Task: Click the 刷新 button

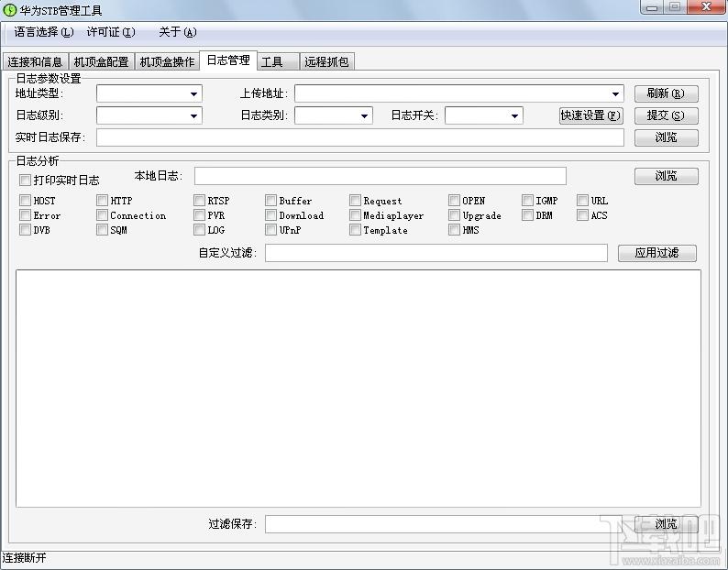Action: 666,93
